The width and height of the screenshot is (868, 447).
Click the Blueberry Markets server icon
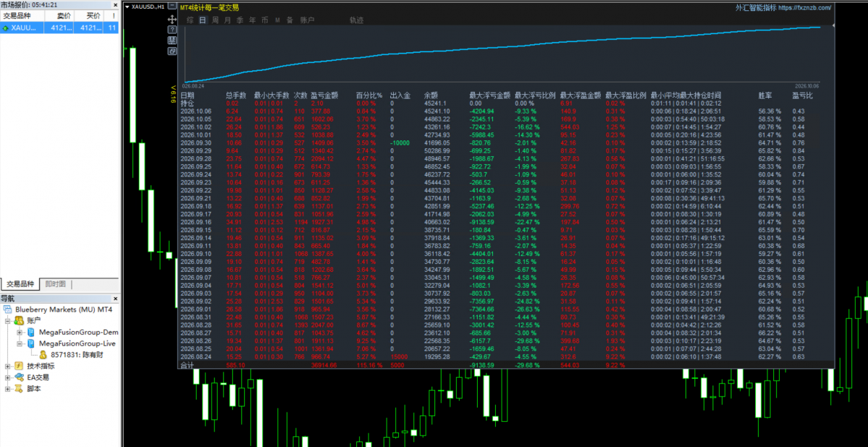pyautogui.click(x=8, y=310)
